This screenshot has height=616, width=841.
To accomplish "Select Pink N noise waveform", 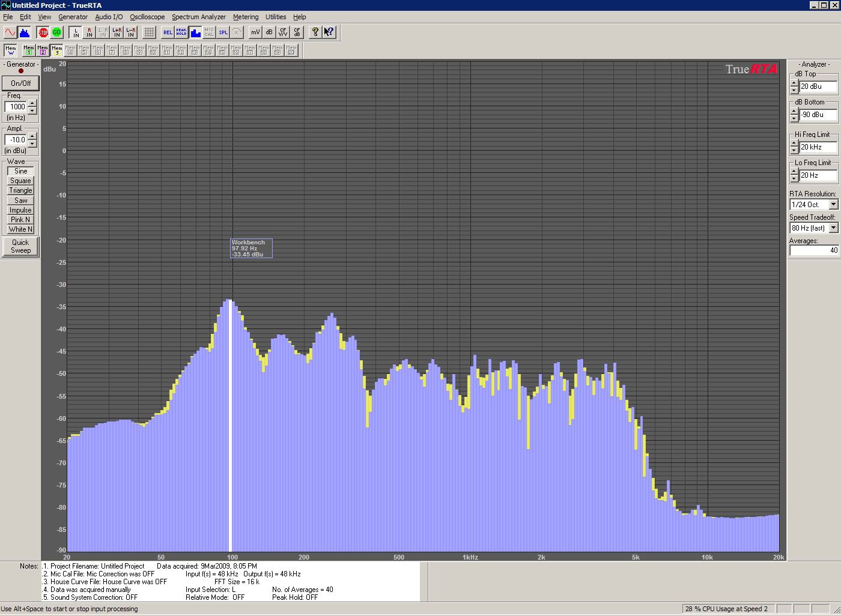I will tap(20, 220).
